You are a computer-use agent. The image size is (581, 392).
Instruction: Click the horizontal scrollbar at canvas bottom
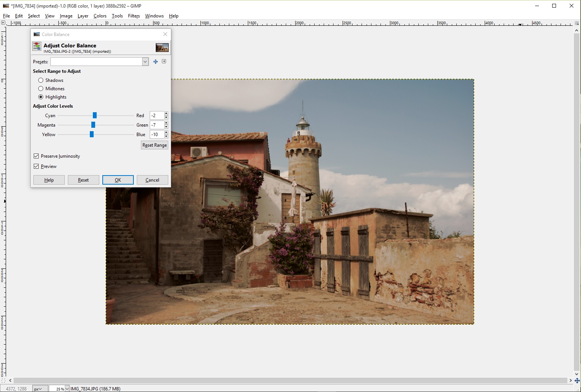(x=290, y=380)
